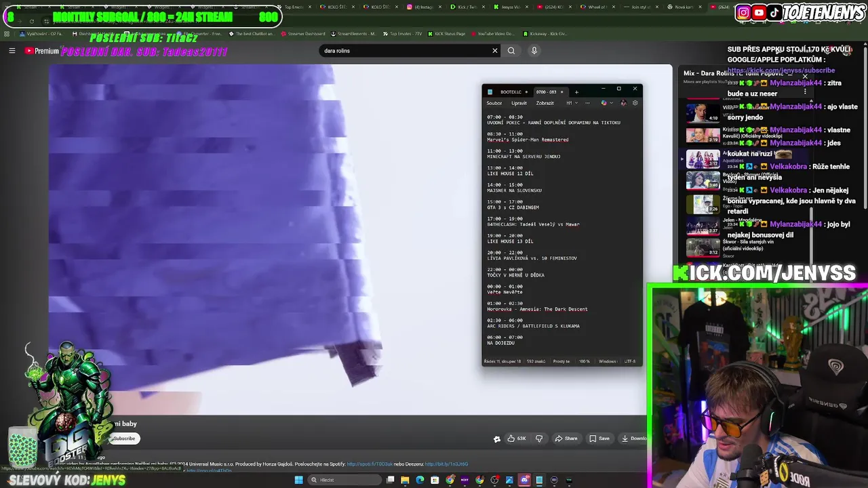Open the 'KICK Status Page' bookmark
868x488 pixels.
point(446,33)
